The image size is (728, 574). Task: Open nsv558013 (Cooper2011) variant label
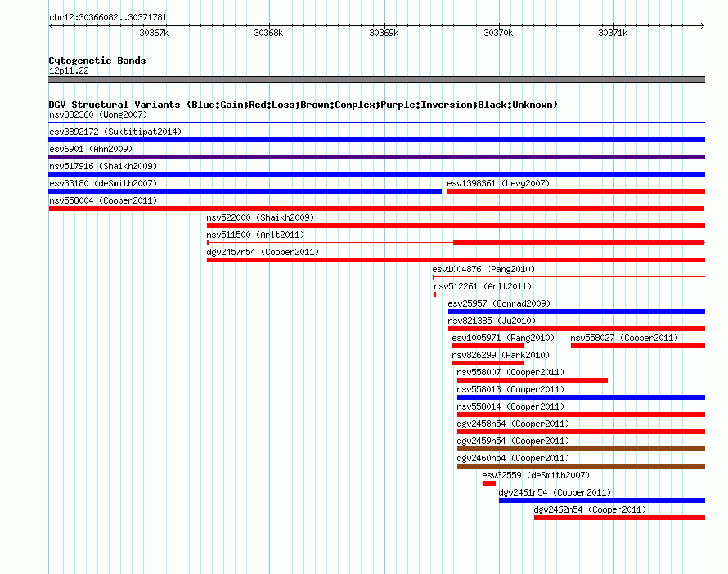510,389
